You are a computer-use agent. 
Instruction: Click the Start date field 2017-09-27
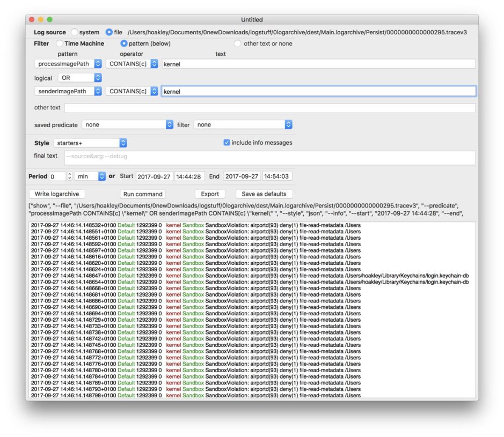(154, 176)
